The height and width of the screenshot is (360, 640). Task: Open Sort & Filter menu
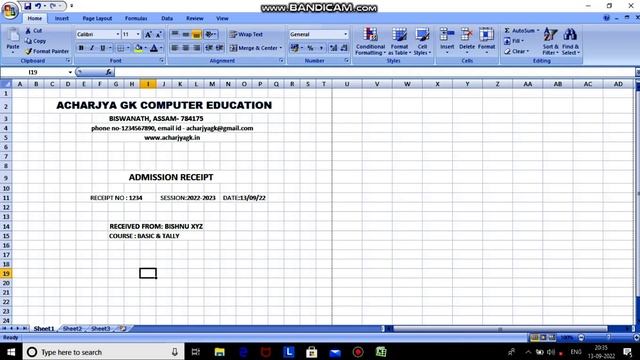pyautogui.click(x=550, y=41)
